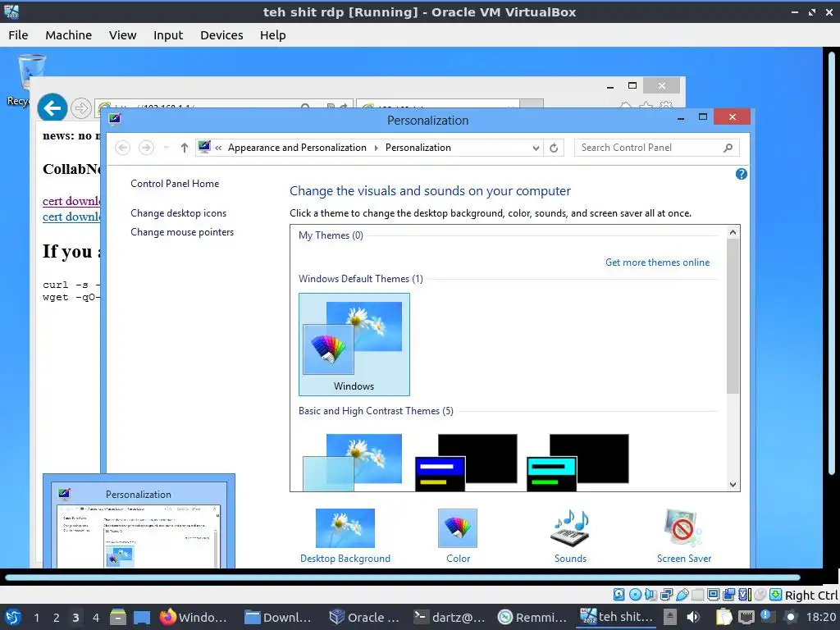Click the arrow between Appearance and Personalization
840x630 pixels.
click(x=376, y=148)
